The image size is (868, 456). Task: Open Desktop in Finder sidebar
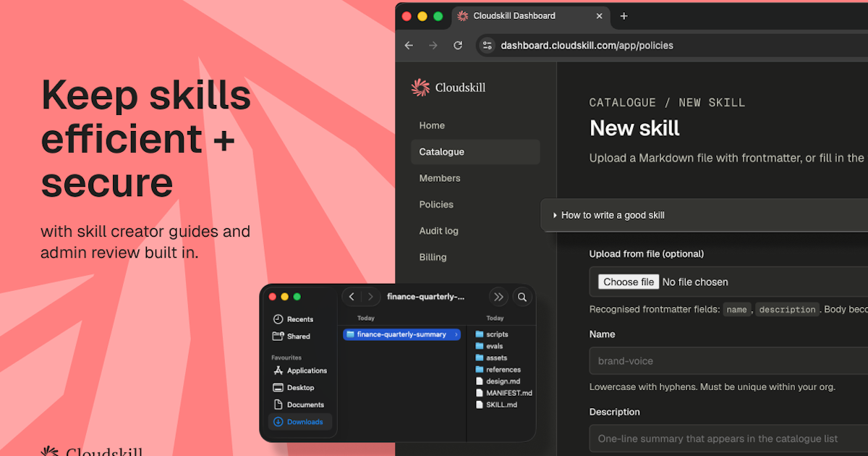tap(294, 387)
